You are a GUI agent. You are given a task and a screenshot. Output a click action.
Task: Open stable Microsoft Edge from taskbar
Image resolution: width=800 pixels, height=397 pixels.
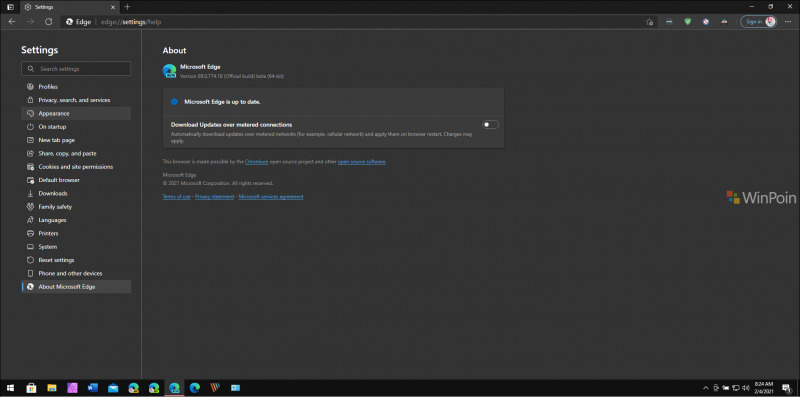(x=194, y=388)
